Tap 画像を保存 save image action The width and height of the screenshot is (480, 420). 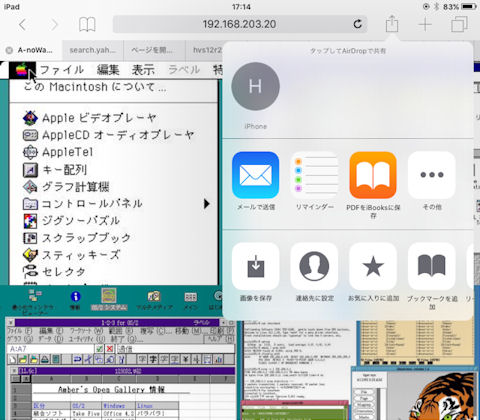click(x=255, y=266)
